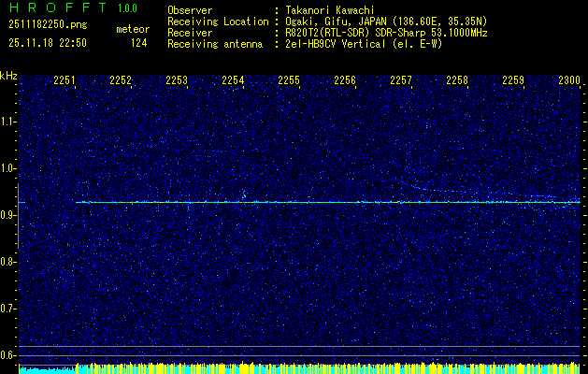Click the 0.7 frequency axis label
Viewport: 588px width, 374px height.
click(x=8, y=309)
